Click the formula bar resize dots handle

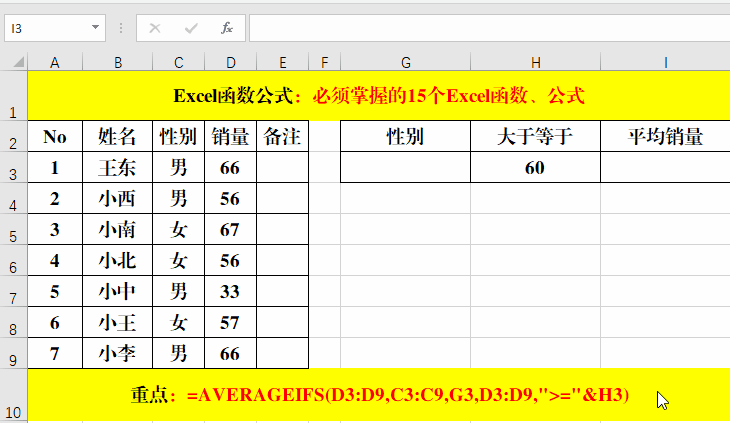pyautogui.click(x=121, y=28)
